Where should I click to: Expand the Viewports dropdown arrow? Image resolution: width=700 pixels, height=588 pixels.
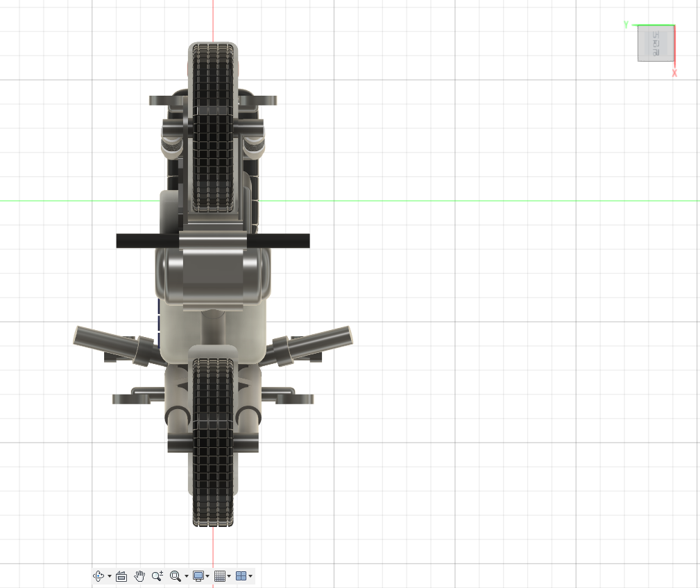click(250, 576)
